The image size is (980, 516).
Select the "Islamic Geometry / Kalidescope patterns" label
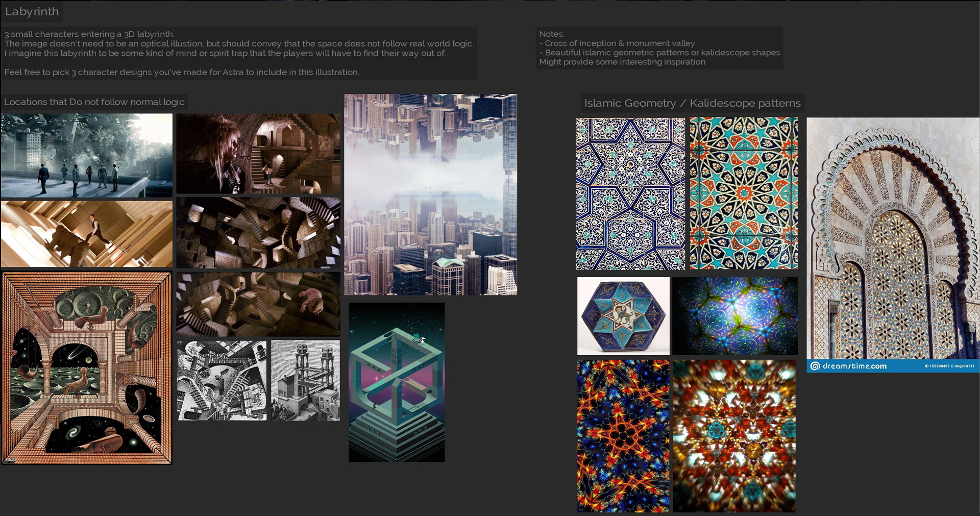click(692, 103)
